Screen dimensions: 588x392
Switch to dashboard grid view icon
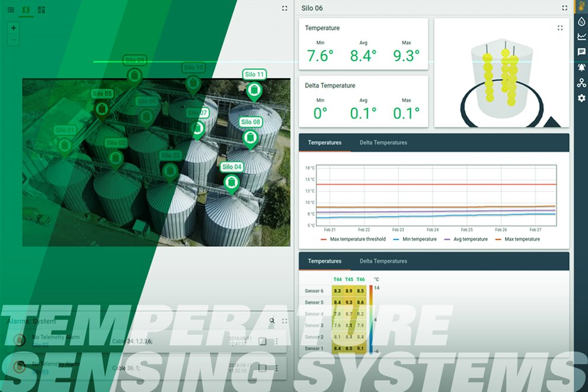[41, 10]
